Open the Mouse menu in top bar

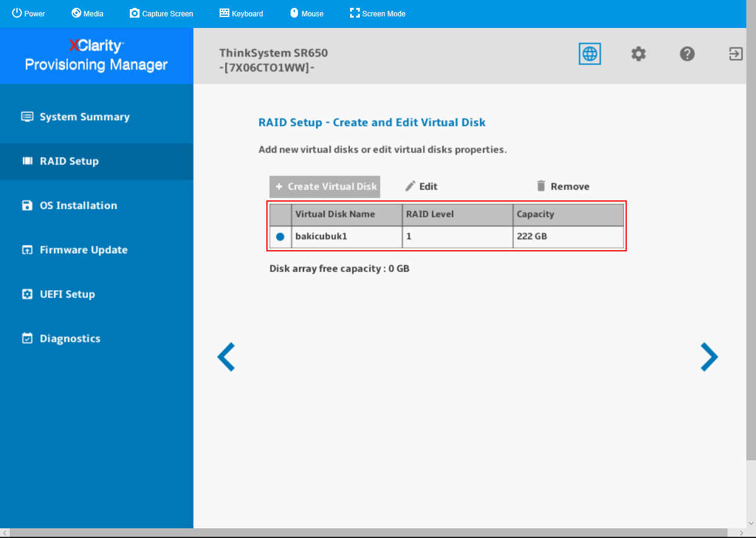pos(306,13)
